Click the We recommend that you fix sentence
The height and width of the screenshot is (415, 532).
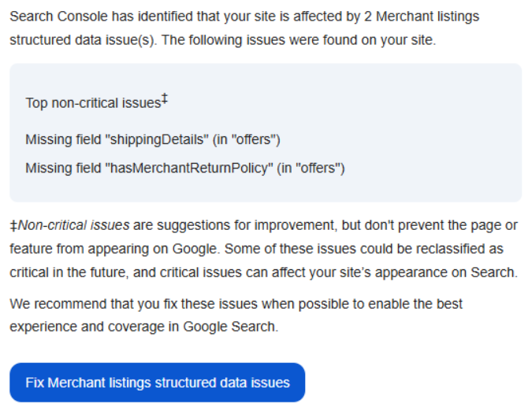(236, 315)
